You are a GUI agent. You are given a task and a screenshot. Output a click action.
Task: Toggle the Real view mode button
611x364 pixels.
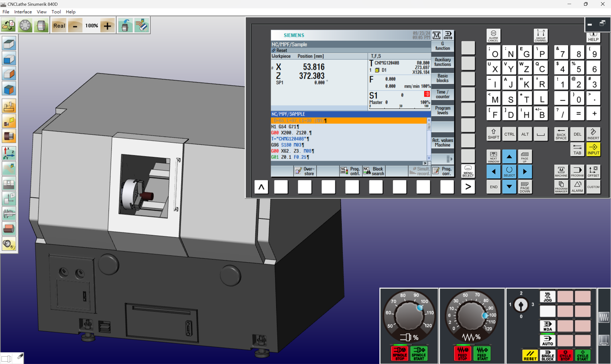pyautogui.click(x=59, y=26)
